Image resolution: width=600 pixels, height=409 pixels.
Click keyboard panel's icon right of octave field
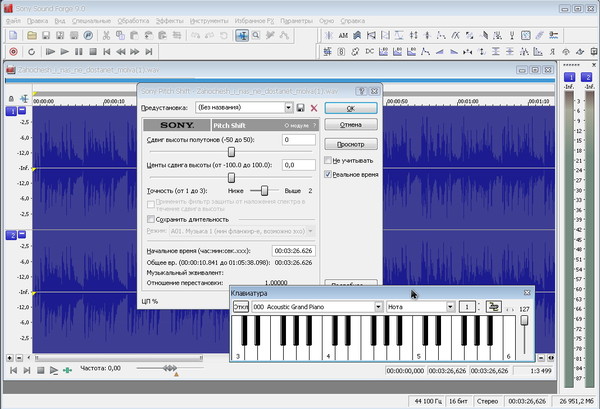(x=493, y=306)
